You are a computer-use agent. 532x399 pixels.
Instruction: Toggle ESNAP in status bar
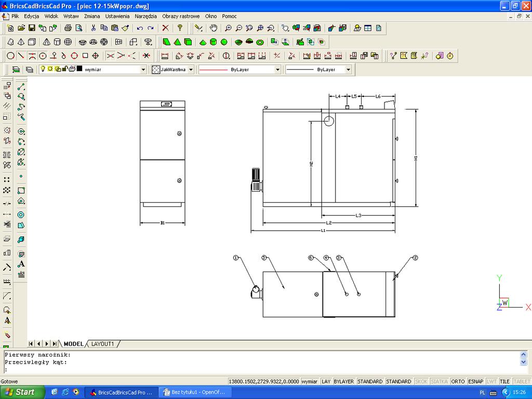pyautogui.click(x=475, y=381)
